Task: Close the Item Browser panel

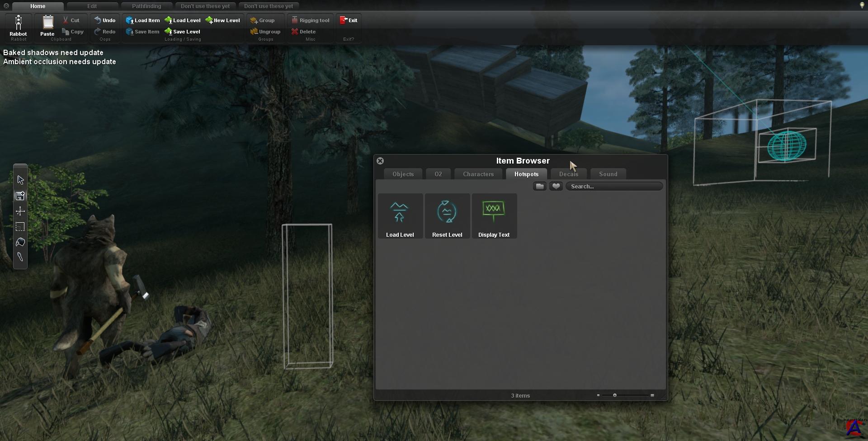Action: coord(380,161)
